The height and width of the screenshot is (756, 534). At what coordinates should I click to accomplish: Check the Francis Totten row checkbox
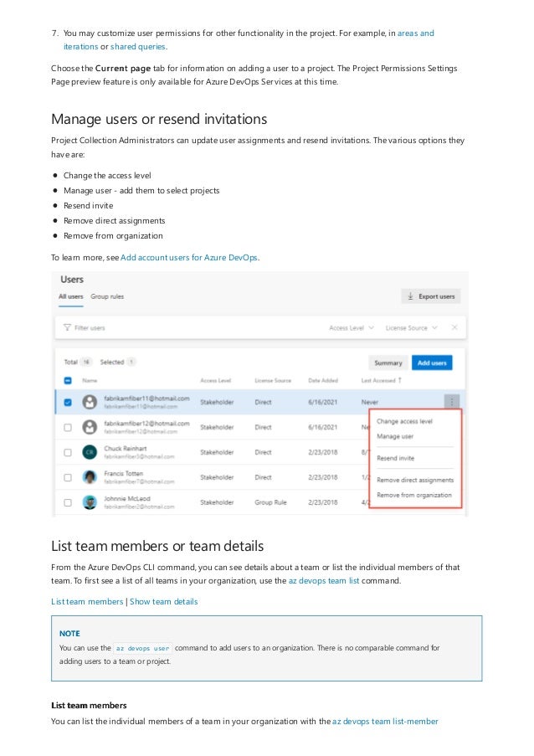68,477
